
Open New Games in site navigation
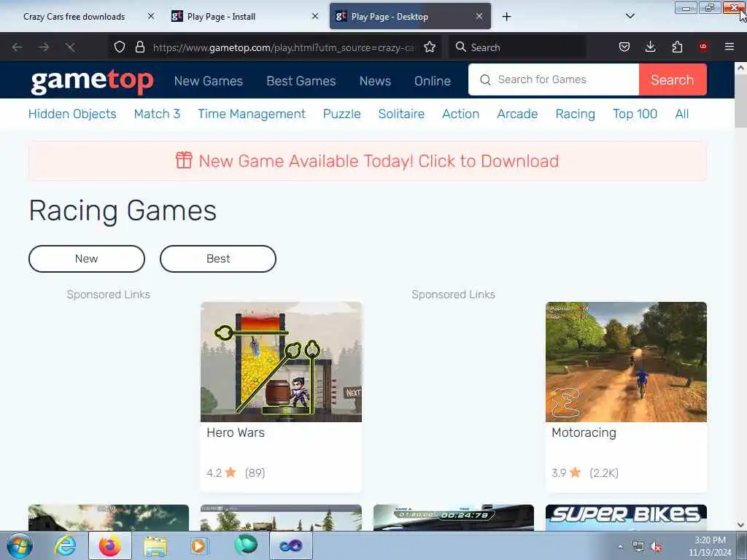click(x=209, y=81)
